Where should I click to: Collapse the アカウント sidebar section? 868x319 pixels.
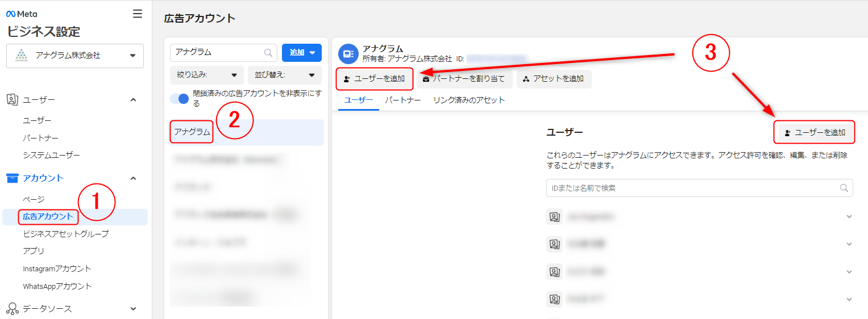tap(134, 178)
